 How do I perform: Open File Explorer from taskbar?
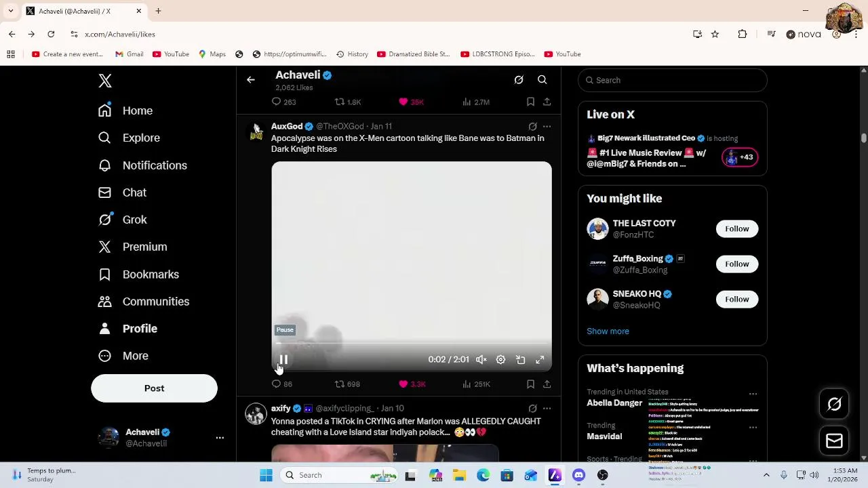(459, 475)
